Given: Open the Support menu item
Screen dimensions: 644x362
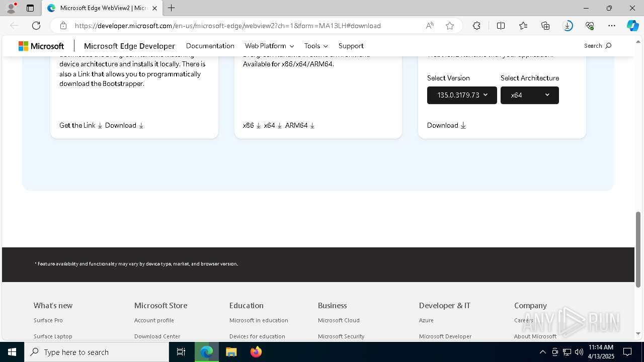Looking at the screenshot, I should (x=351, y=46).
